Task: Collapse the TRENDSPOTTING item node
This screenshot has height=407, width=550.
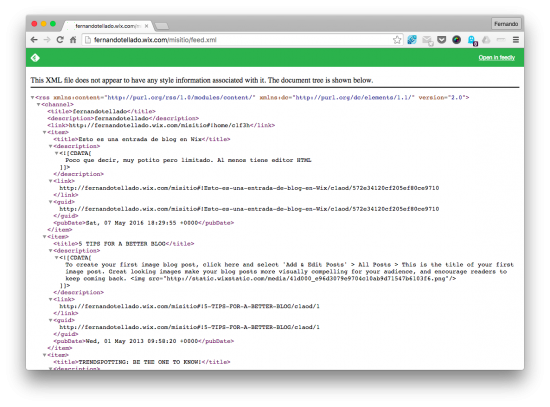Action: pos(45,355)
